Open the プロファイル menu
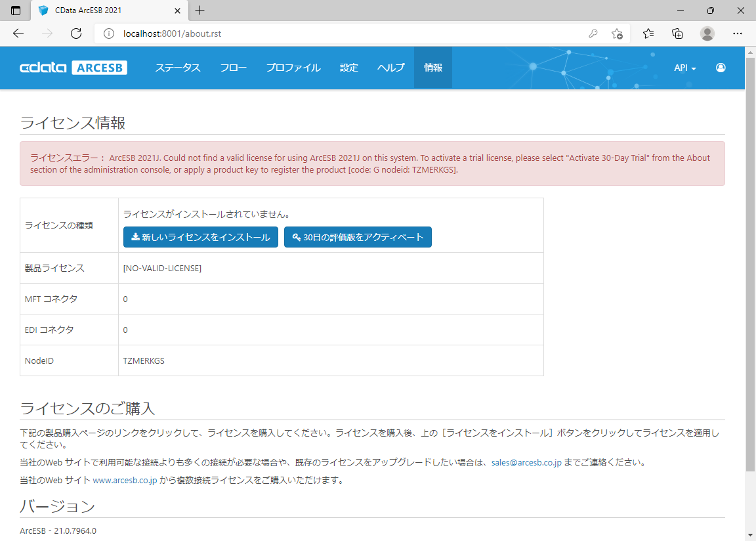The width and height of the screenshot is (756, 541). click(293, 68)
